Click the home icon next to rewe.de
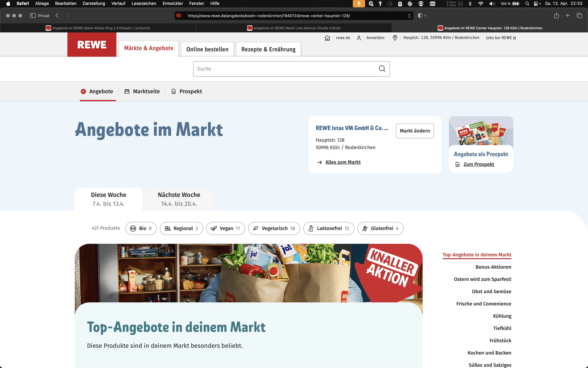Image resolution: width=588 pixels, height=368 pixels. pyautogui.click(x=327, y=38)
